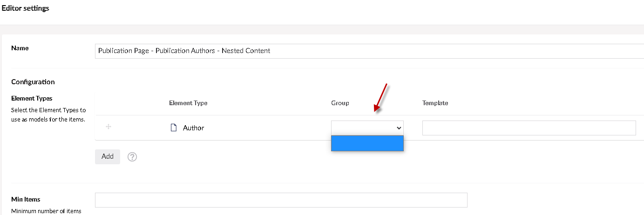Click the Template column header
Viewport: 644px width, 215px height.
coord(435,103)
